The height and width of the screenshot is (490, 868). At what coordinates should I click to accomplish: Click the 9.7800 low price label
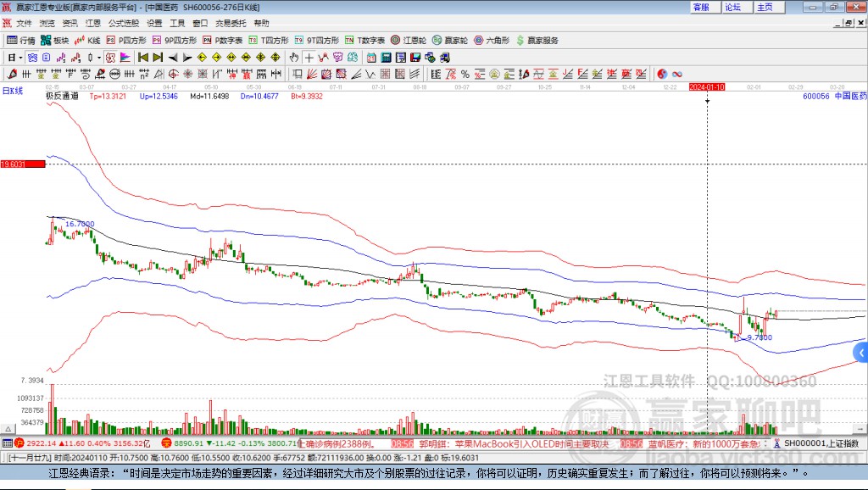coord(759,337)
